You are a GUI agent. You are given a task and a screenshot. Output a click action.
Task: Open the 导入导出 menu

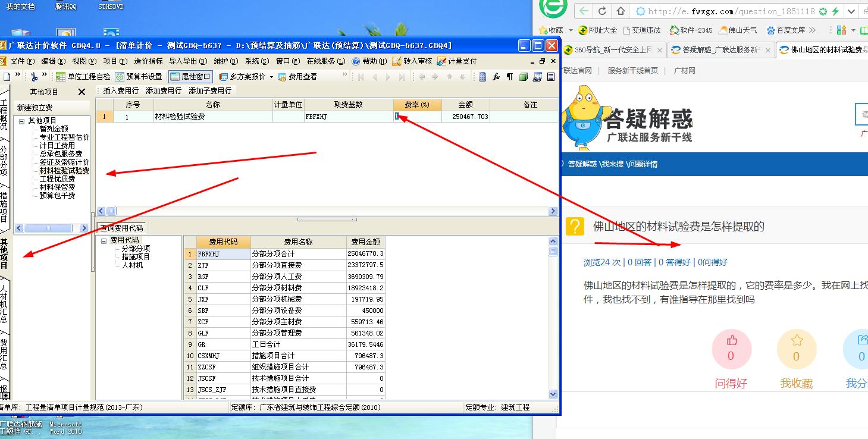(188, 61)
